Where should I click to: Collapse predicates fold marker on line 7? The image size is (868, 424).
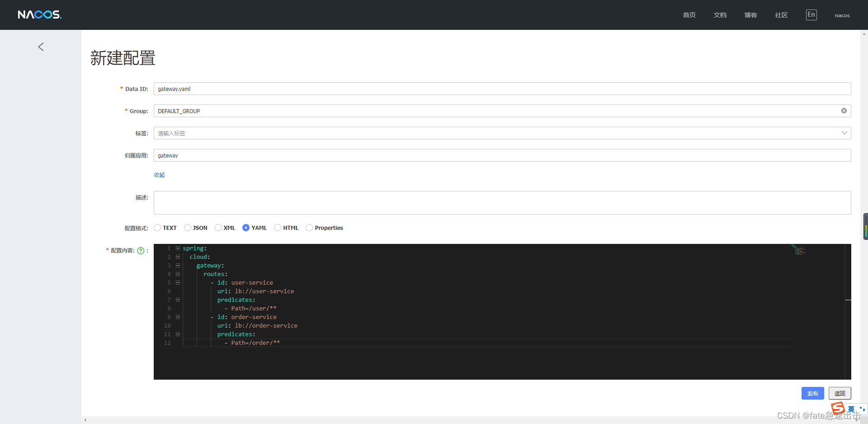178,300
